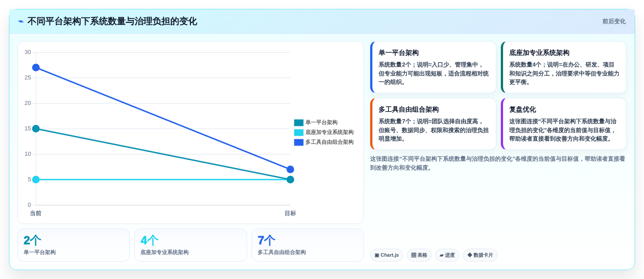Screen dimensions: 644x279
Task: Open the 多工具自由组合架构 info card heading
Action: 409,109
